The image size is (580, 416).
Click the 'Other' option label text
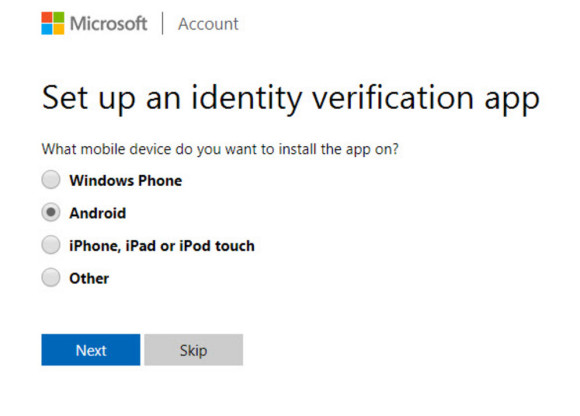pos(89,278)
